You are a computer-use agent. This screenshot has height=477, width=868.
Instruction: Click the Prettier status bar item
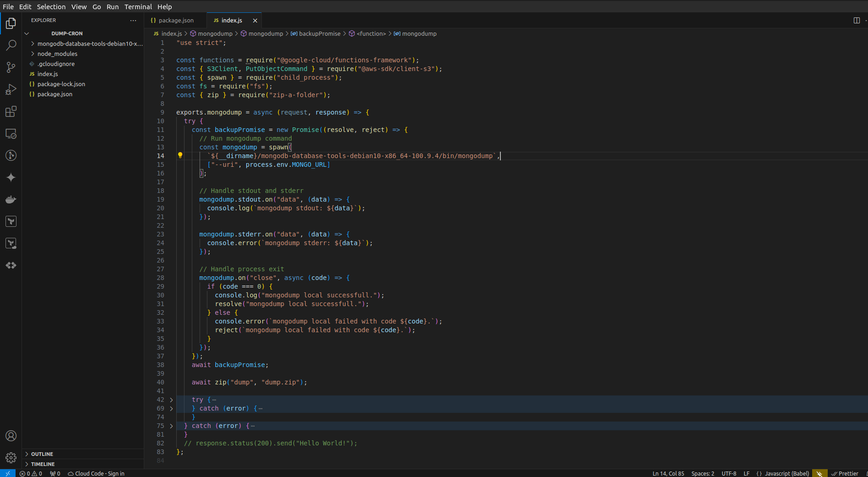coord(845,473)
